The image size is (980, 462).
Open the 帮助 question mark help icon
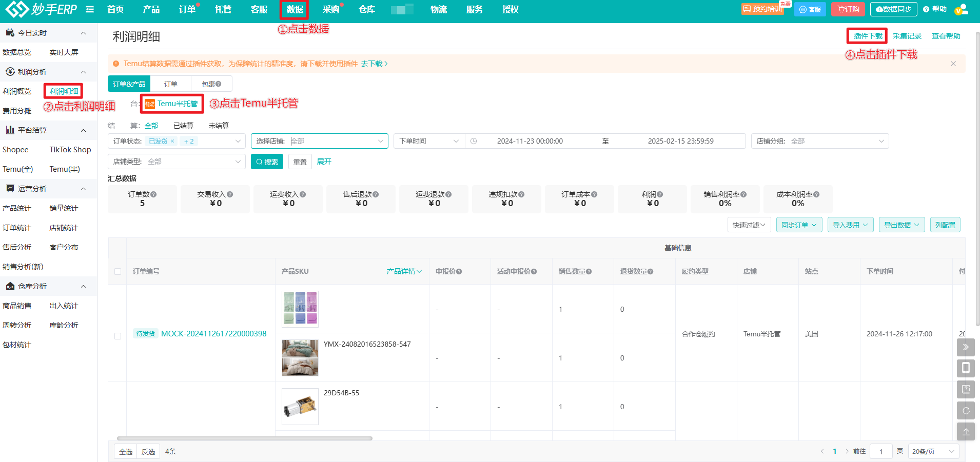click(925, 9)
